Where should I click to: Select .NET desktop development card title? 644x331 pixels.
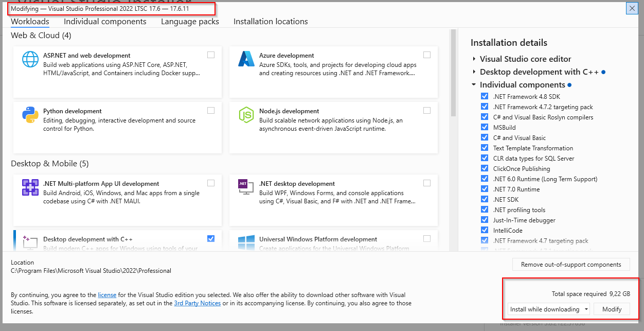tap(297, 184)
